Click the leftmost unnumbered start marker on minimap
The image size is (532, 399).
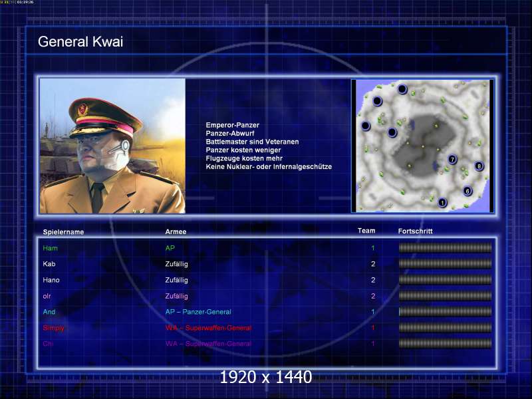point(365,126)
